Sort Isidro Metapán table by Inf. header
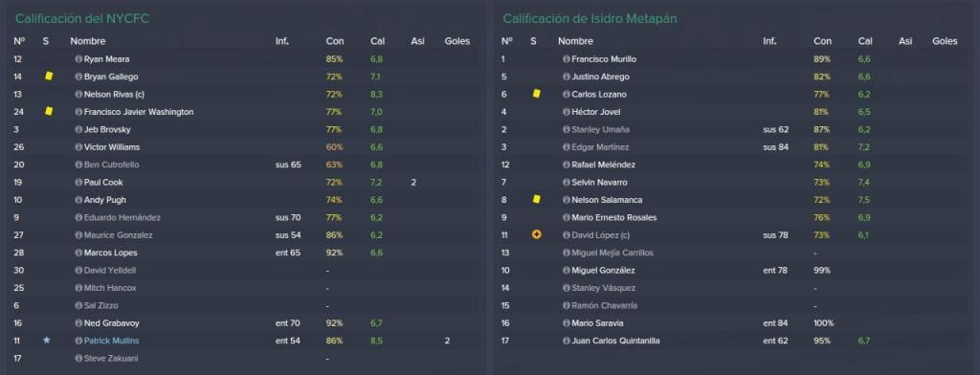Image resolution: width=980 pixels, height=375 pixels. coord(769,41)
